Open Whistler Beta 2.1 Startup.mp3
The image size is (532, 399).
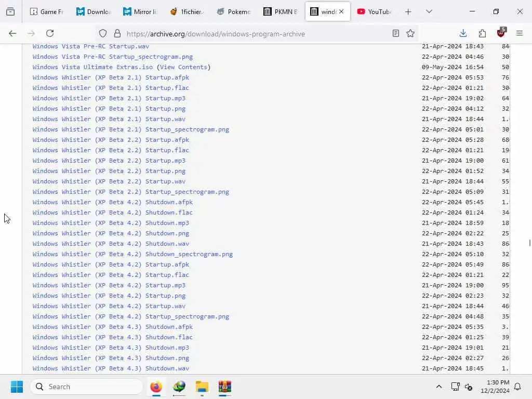pos(109,98)
